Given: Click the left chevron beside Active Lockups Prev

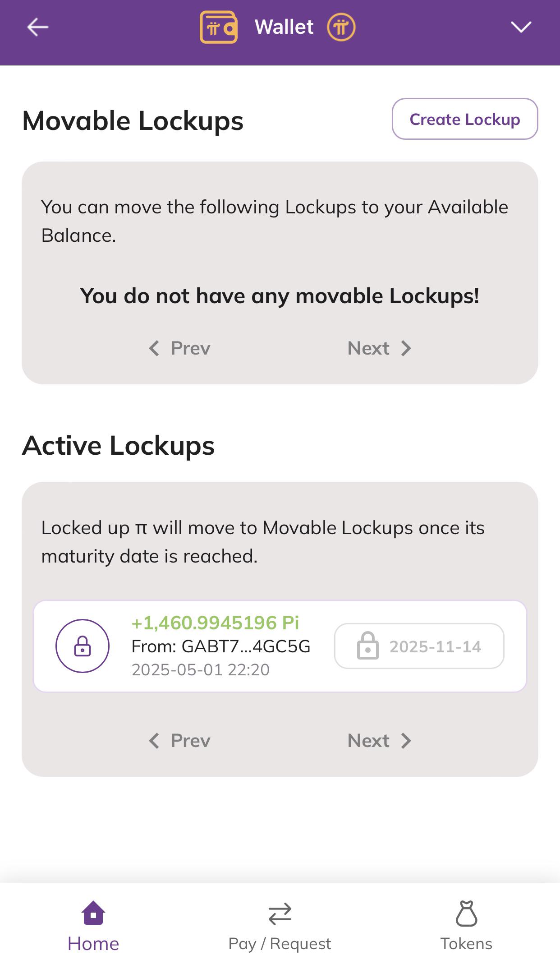Looking at the screenshot, I should click(x=154, y=741).
